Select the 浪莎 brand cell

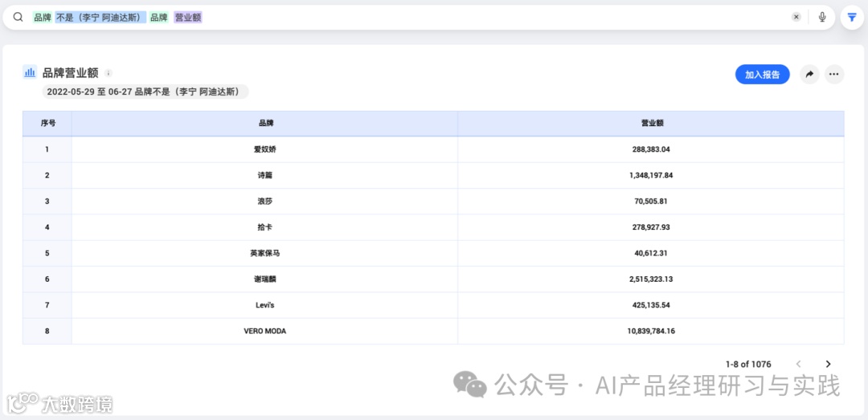[265, 202]
